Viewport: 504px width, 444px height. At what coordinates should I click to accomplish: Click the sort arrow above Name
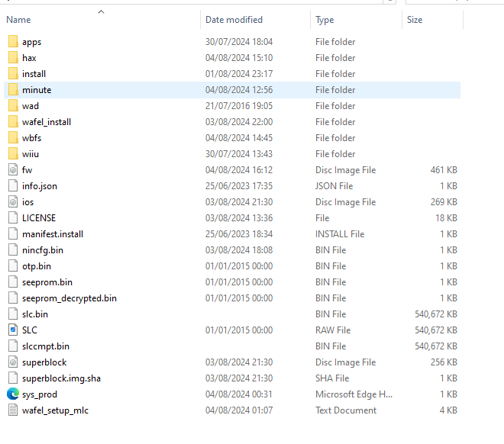tap(102, 12)
